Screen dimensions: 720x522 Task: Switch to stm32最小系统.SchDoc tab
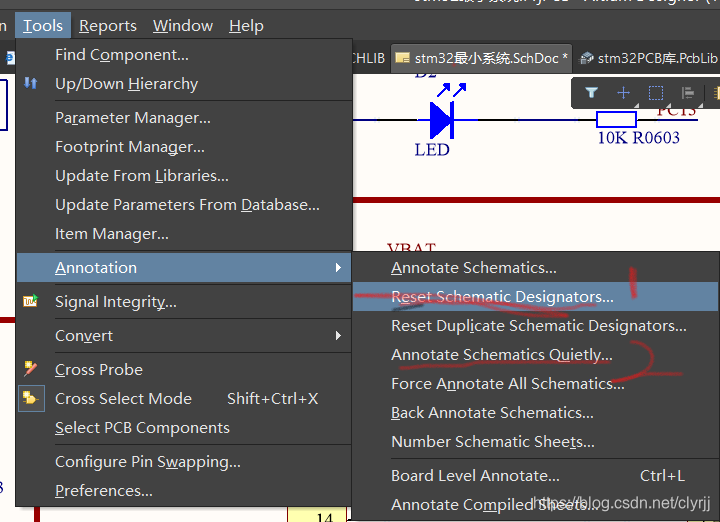pyautogui.click(x=483, y=58)
